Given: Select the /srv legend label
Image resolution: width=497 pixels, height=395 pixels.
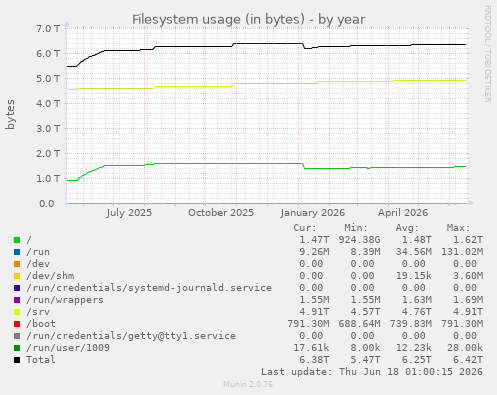Looking at the screenshot, I should [38, 312].
